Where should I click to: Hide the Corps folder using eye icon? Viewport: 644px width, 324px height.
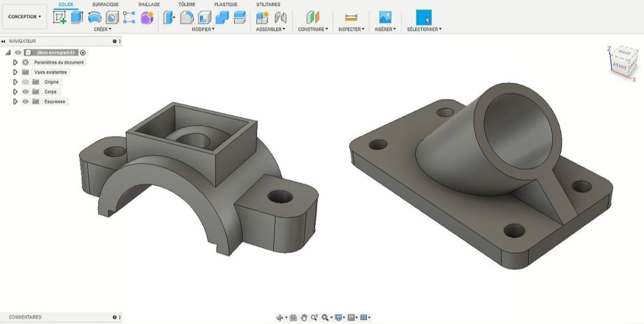25,92
